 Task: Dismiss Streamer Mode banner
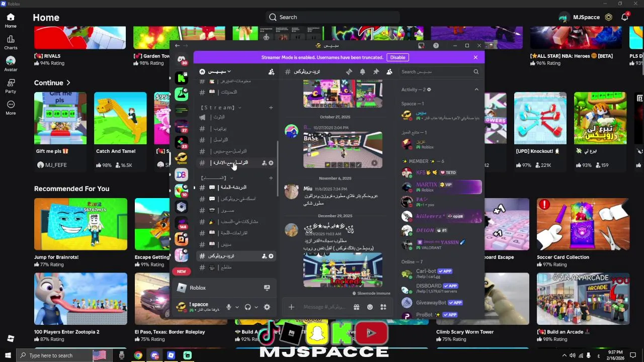click(x=475, y=57)
